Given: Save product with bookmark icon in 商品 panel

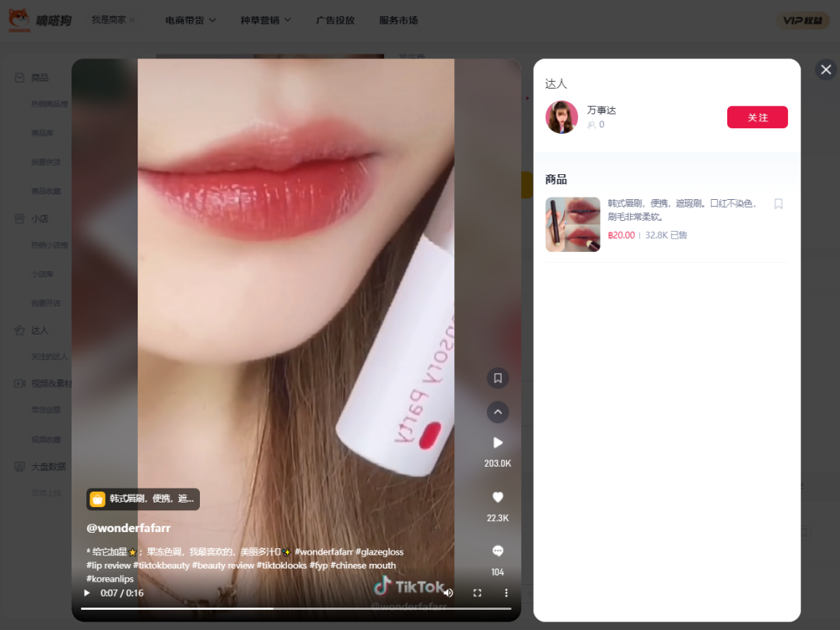Looking at the screenshot, I should [x=778, y=204].
